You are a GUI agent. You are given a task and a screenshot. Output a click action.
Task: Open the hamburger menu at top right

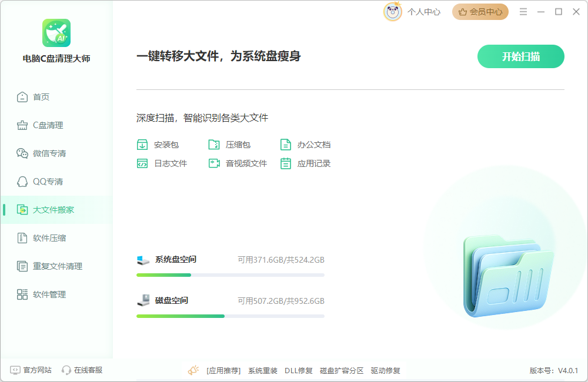pyautogui.click(x=523, y=11)
